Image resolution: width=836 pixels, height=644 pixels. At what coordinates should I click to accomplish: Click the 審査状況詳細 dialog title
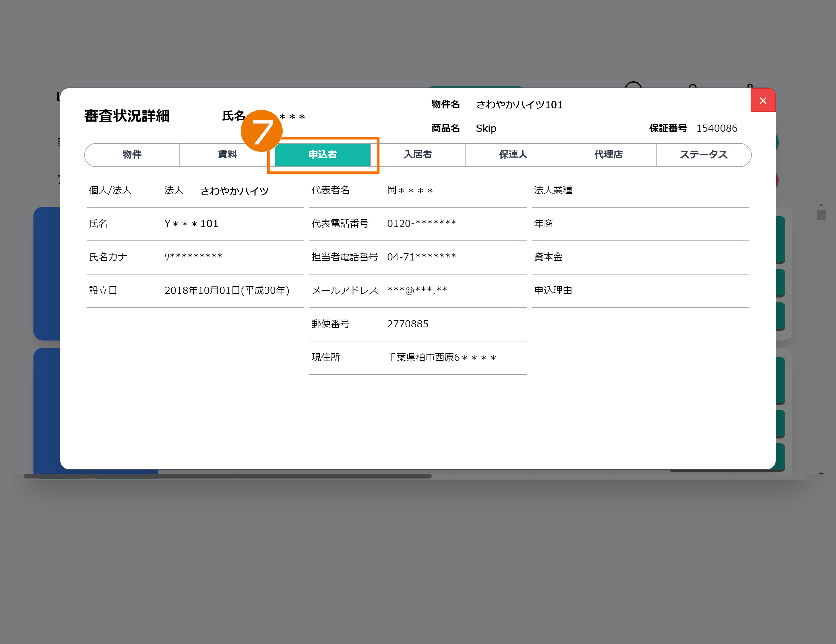(127, 116)
